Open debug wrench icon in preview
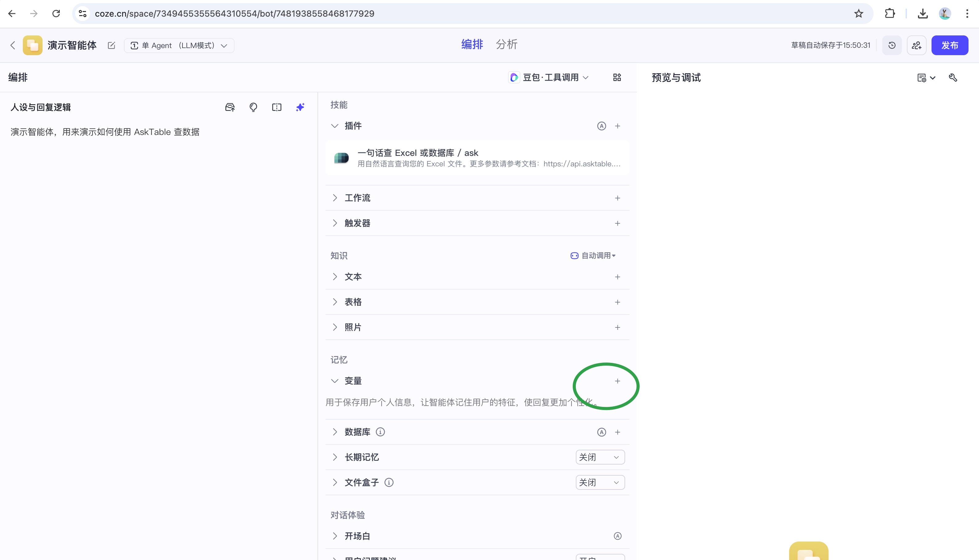The image size is (979, 560). coord(953,78)
